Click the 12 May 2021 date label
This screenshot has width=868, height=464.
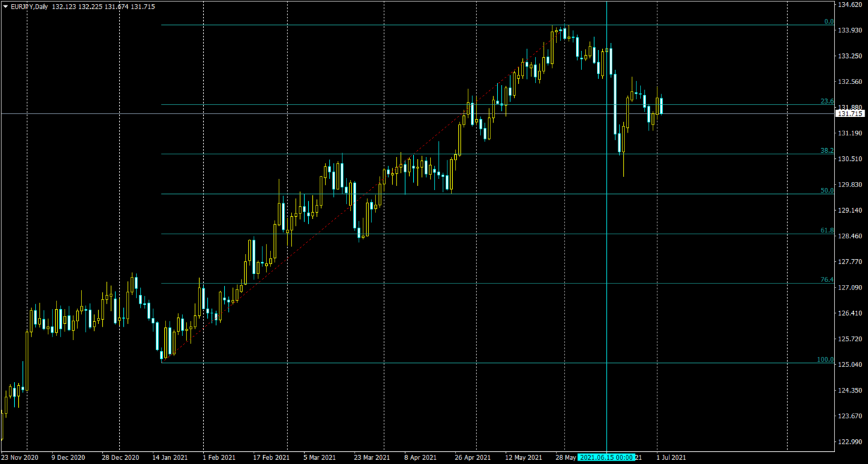coord(523,457)
